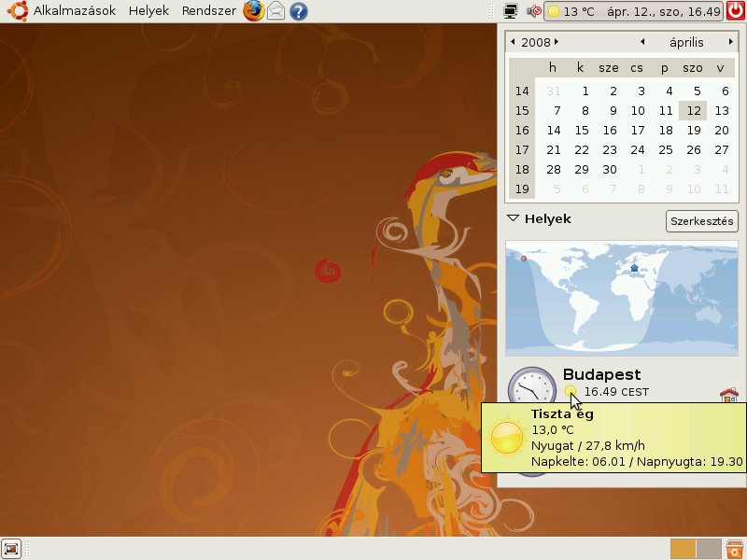Click the Show Desktop icon in bottom panel
The width and height of the screenshot is (747, 560).
[x=11, y=549]
